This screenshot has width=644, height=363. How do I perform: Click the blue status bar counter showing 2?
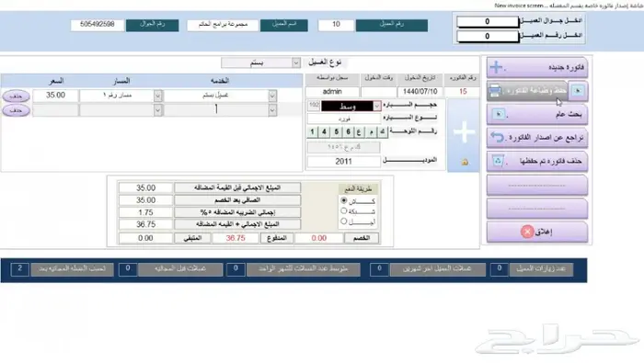[19, 269]
